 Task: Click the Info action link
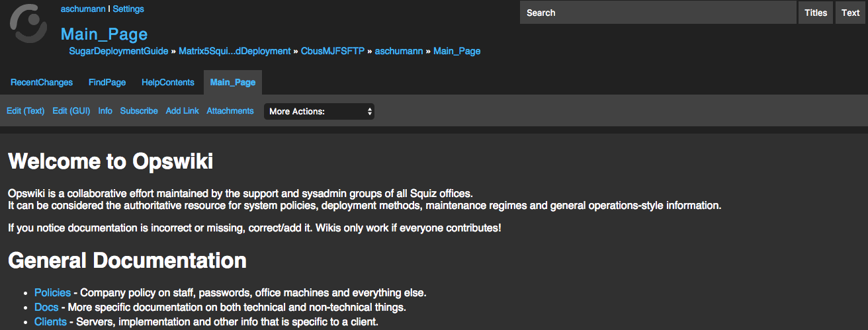(x=105, y=111)
